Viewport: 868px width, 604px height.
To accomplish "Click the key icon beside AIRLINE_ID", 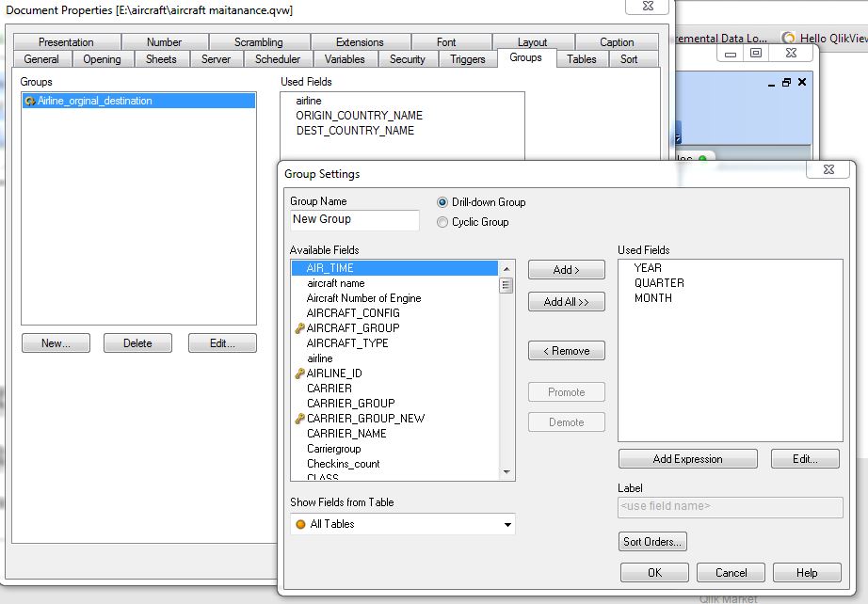I will pyautogui.click(x=299, y=374).
